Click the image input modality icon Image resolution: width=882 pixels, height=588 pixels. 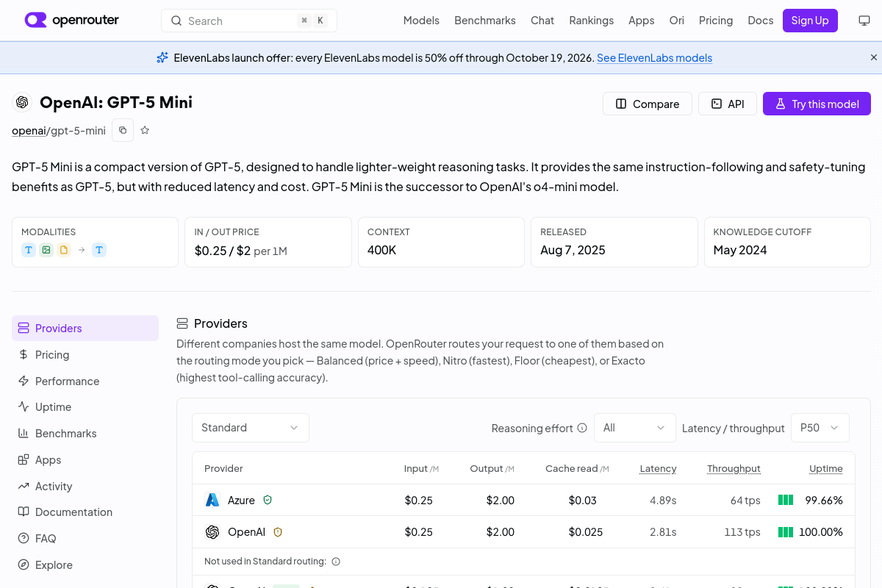pos(46,250)
